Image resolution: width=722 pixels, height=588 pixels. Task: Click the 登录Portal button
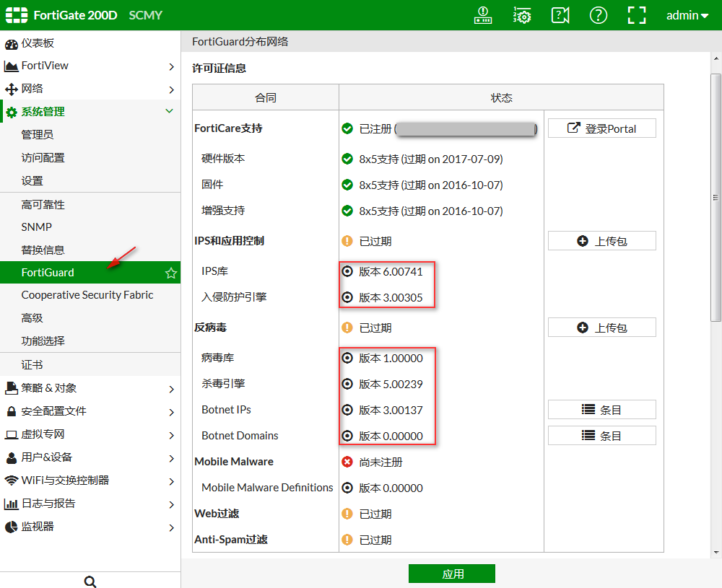(602, 128)
